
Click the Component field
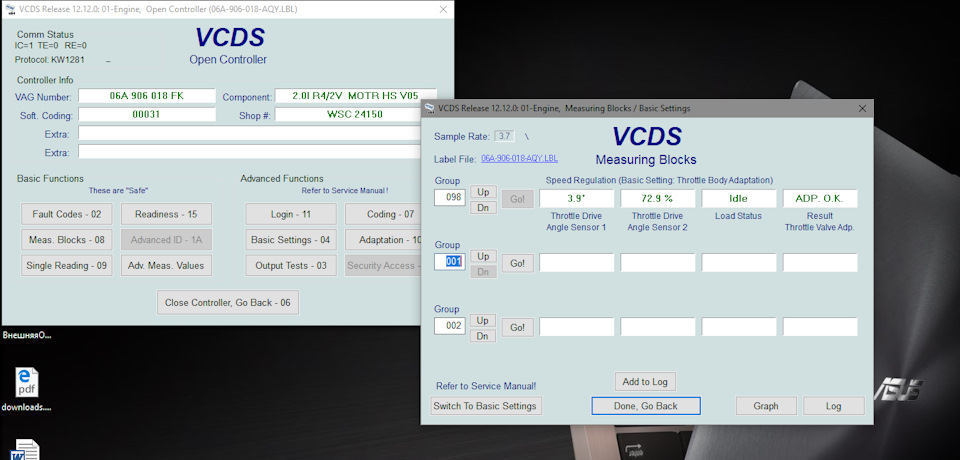355,96
